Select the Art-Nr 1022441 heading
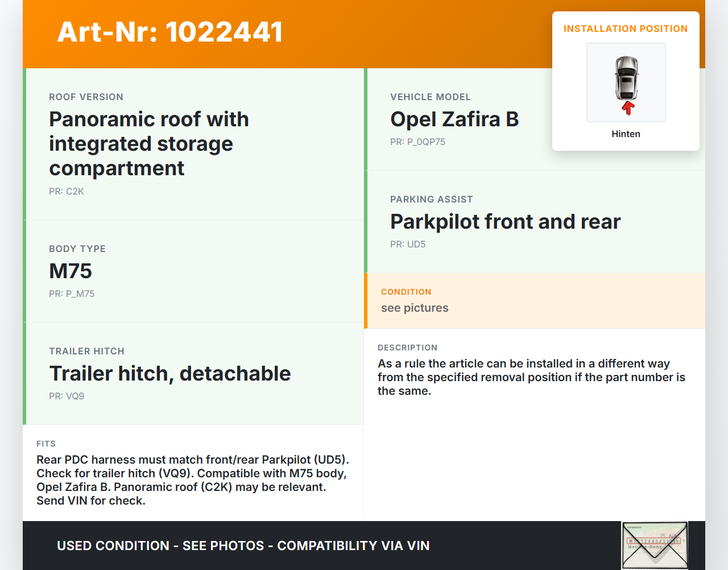Screen dimensions: 728x570 coord(170,32)
